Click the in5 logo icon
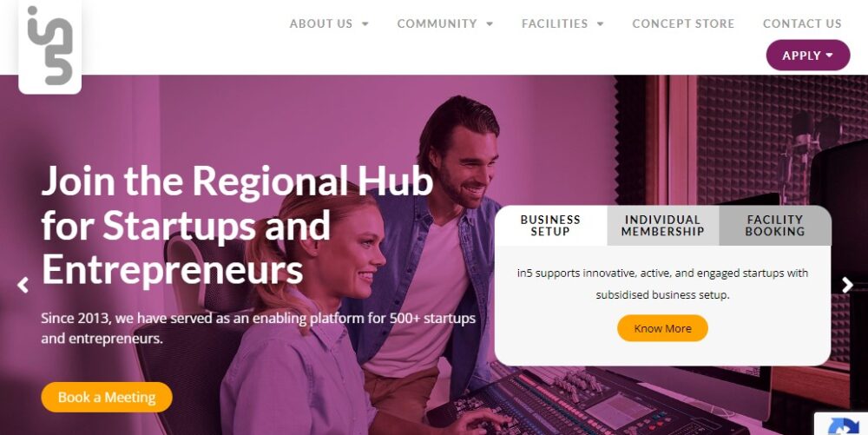 point(49,47)
